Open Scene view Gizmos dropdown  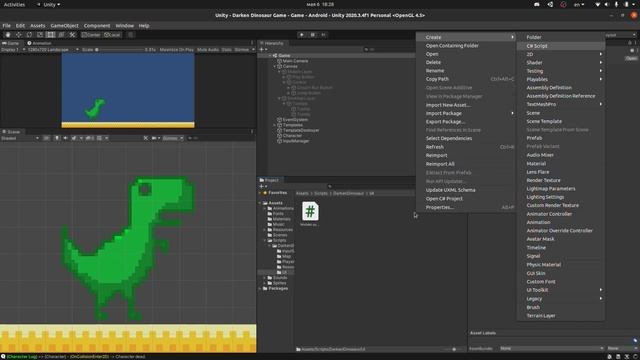coord(173,138)
